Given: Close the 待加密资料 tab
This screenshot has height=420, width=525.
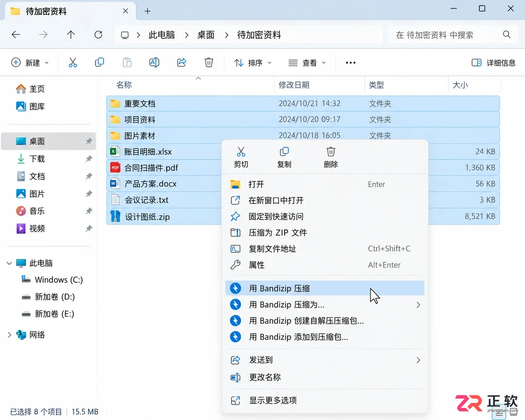Looking at the screenshot, I should pos(125,11).
